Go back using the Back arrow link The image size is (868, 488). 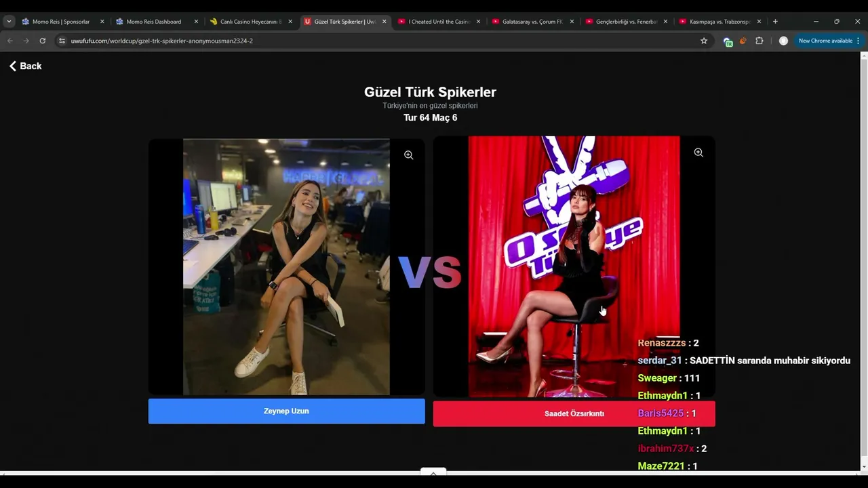[x=25, y=66]
